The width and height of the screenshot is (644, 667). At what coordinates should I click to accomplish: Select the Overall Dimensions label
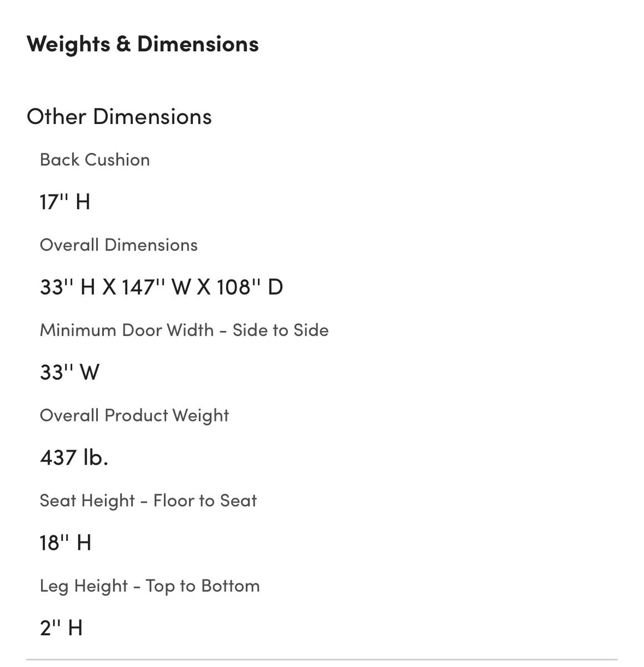(x=118, y=245)
